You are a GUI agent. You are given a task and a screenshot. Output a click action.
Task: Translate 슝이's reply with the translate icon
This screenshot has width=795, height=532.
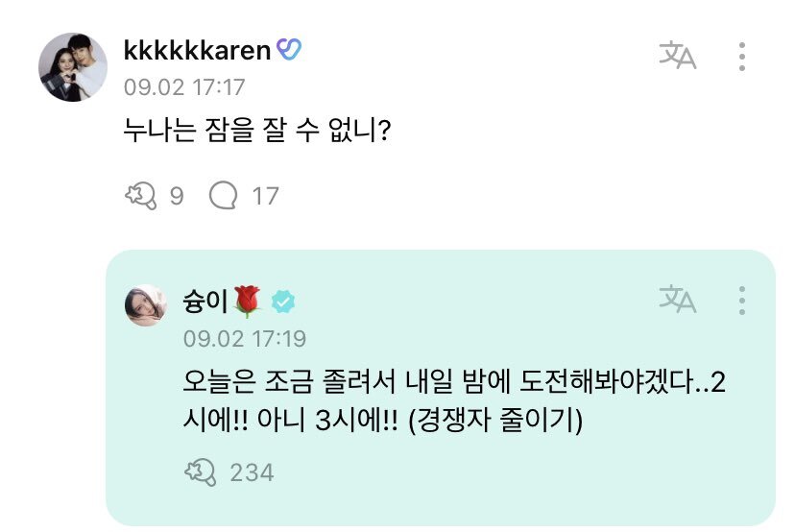point(677,300)
